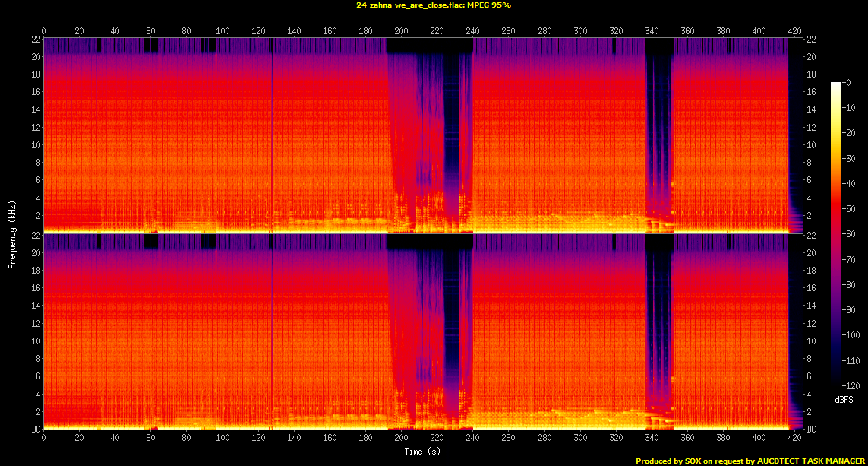Click the '300' tick on top time axis

click(x=579, y=31)
